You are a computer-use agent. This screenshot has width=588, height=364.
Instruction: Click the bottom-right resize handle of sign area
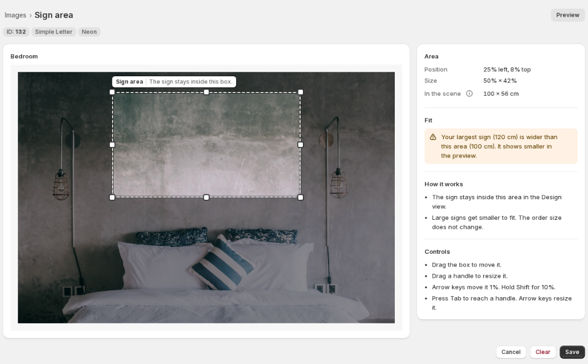tap(300, 198)
